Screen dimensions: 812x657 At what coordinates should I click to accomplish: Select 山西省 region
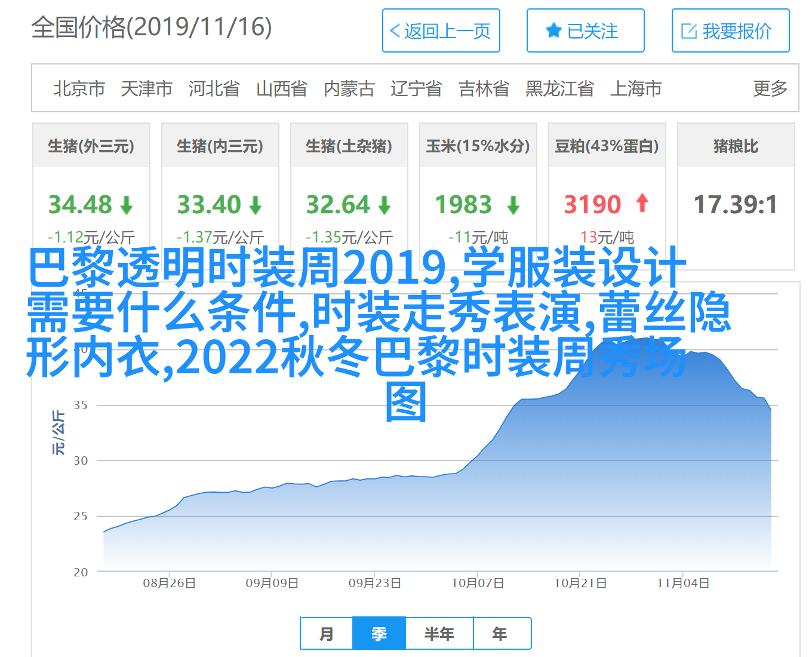(282, 88)
